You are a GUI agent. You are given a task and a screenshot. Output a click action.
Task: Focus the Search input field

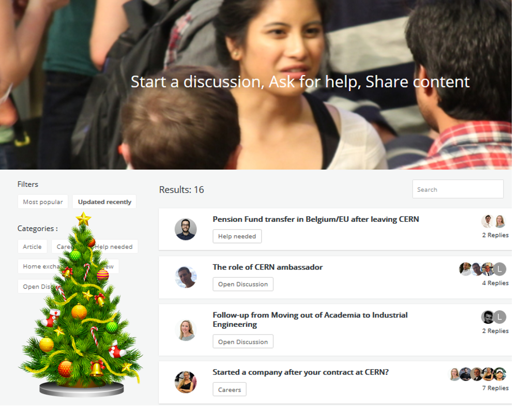pos(458,189)
